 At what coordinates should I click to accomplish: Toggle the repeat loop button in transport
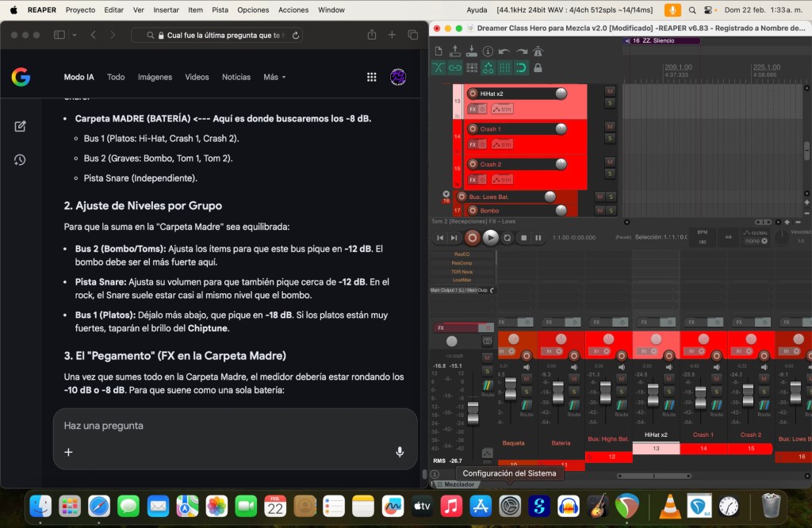coord(507,237)
